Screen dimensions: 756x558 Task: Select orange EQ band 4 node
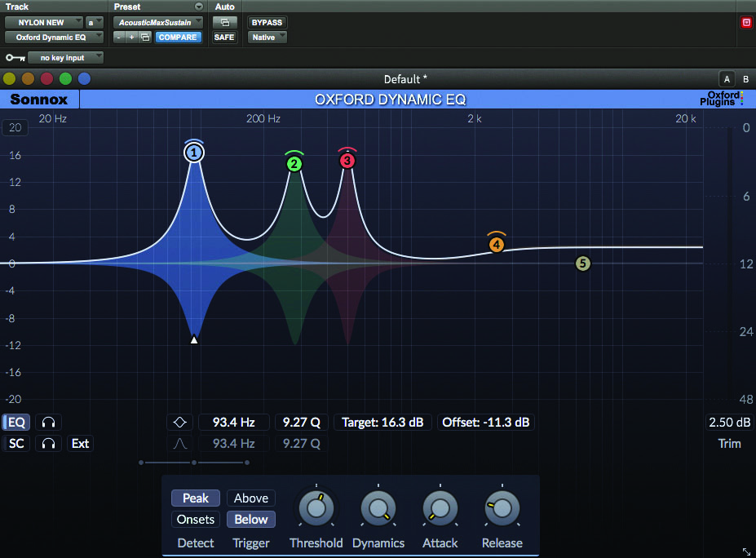(x=496, y=245)
